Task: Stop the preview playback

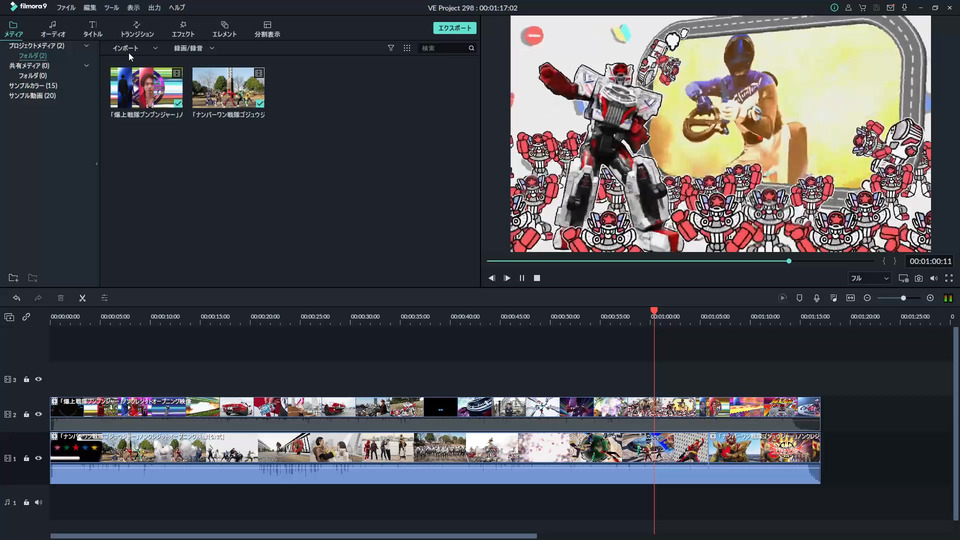Action: 537,278
